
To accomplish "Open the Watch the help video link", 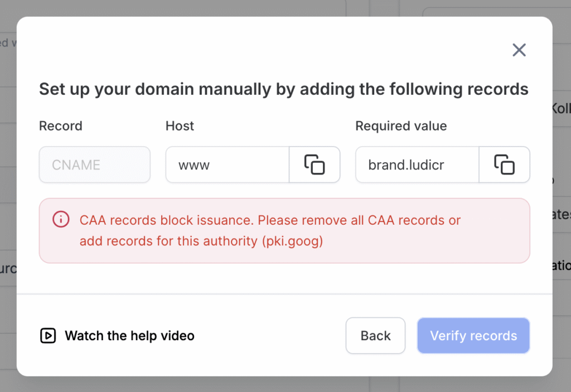I will pyautogui.click(x=129, y=336).
